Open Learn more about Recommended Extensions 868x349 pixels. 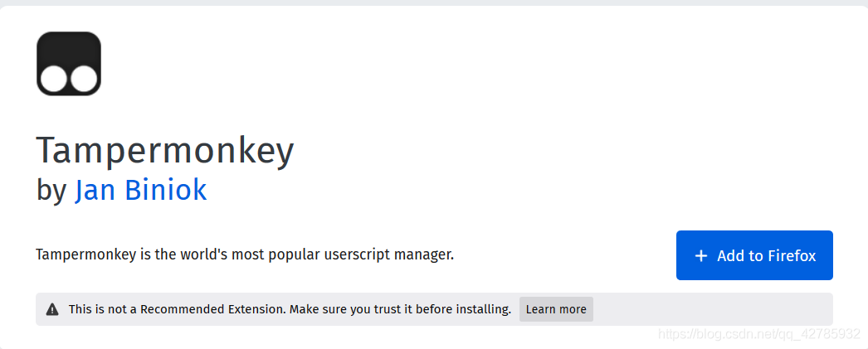[556, 309]
